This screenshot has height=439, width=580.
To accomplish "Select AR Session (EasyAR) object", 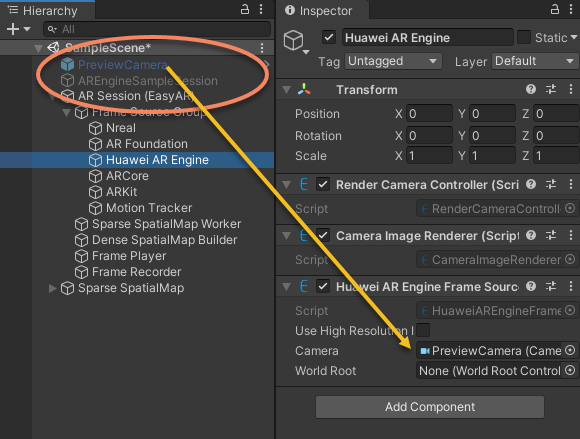I will (135, 96).
